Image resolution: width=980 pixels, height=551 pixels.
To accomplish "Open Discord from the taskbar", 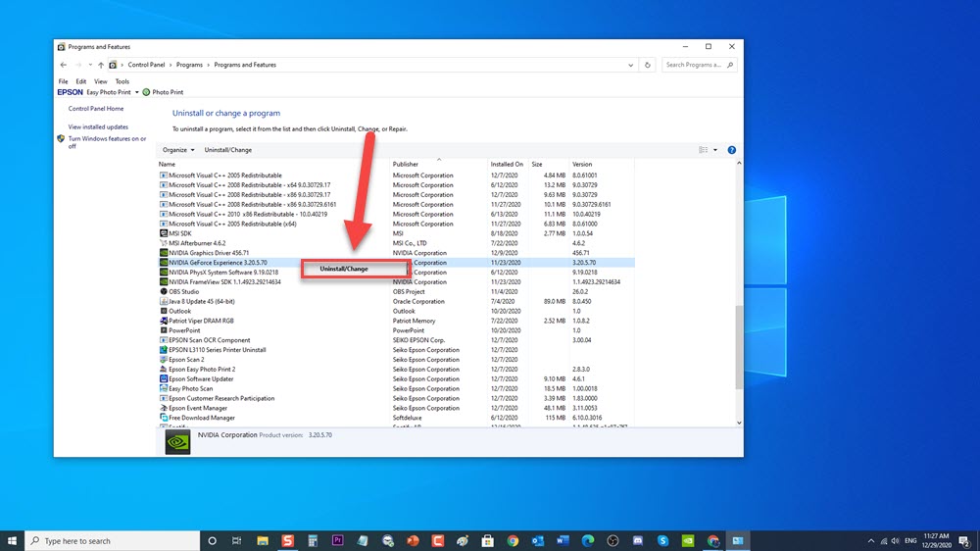I will coord(638,541).
